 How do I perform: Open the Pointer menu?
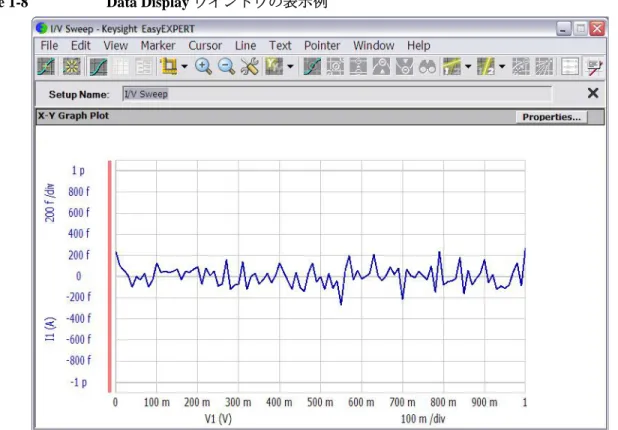point(322,46)
